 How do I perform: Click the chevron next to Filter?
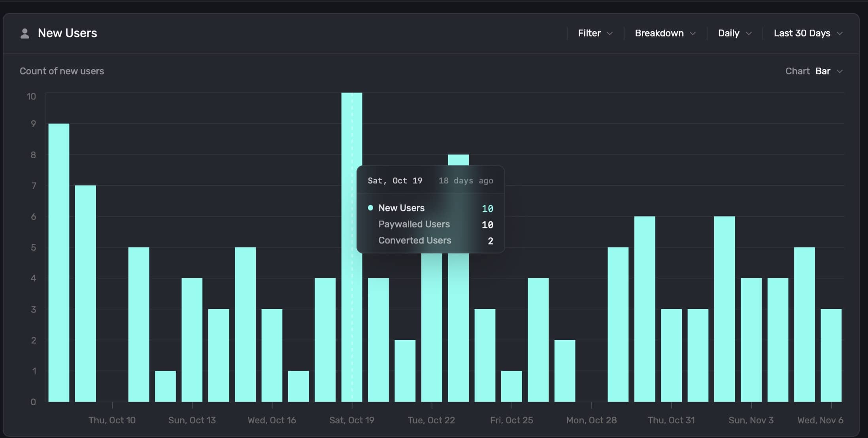[609, 34]
